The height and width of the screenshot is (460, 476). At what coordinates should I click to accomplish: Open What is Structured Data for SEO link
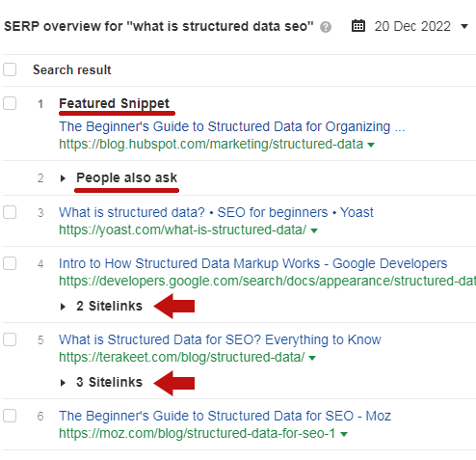click(220, 339)
